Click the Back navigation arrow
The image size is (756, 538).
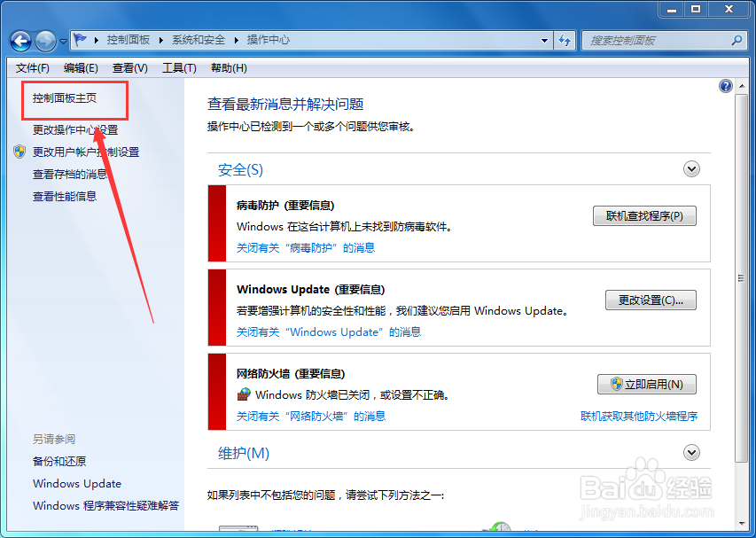pos(20,41)
